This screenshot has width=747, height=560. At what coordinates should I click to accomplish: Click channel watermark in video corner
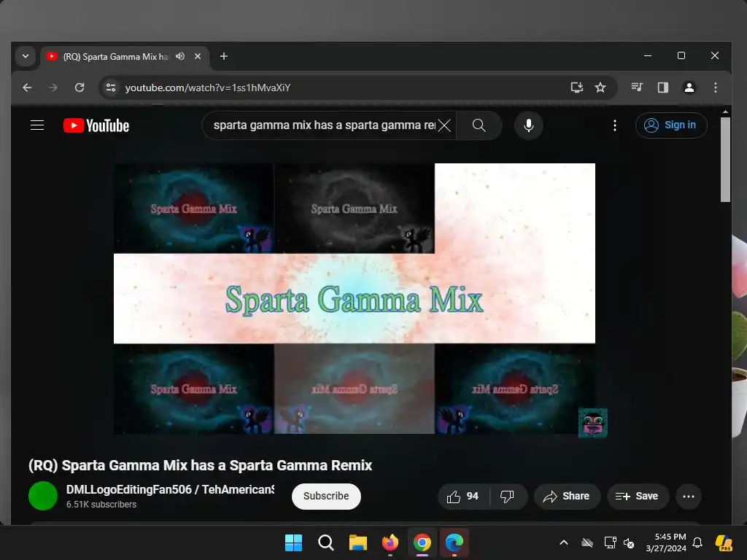(592, 422)
